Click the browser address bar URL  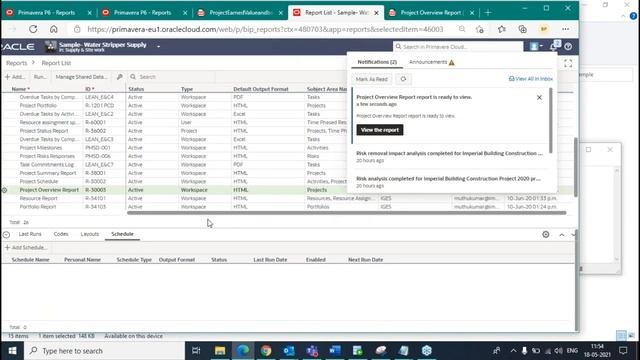[265, 29]
